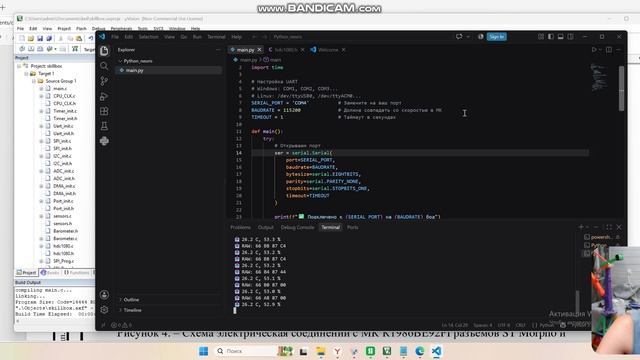Collapse Source Group 1 in uVision tree
The width and height of the screenshot is (640, 360).
[33, 81]
